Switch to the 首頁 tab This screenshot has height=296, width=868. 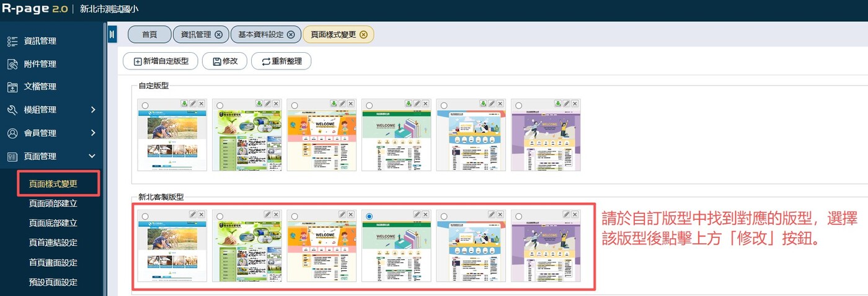[149, 35]
